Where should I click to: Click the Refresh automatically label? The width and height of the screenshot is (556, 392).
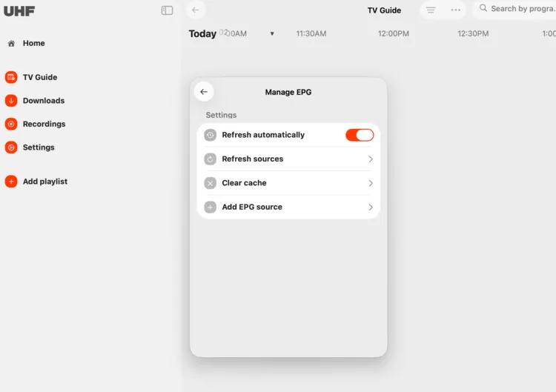click(x=263, y=135)
